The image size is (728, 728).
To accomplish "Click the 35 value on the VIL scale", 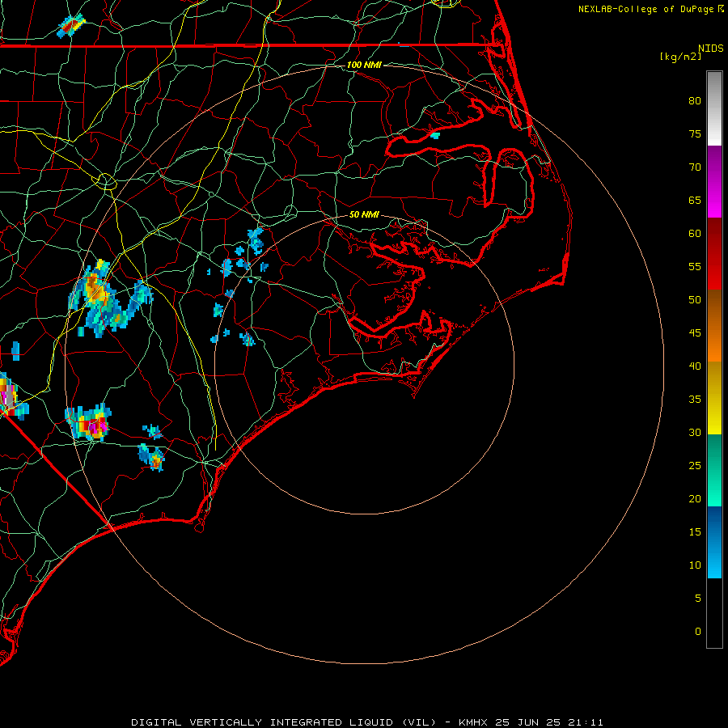I will [695, 400].
